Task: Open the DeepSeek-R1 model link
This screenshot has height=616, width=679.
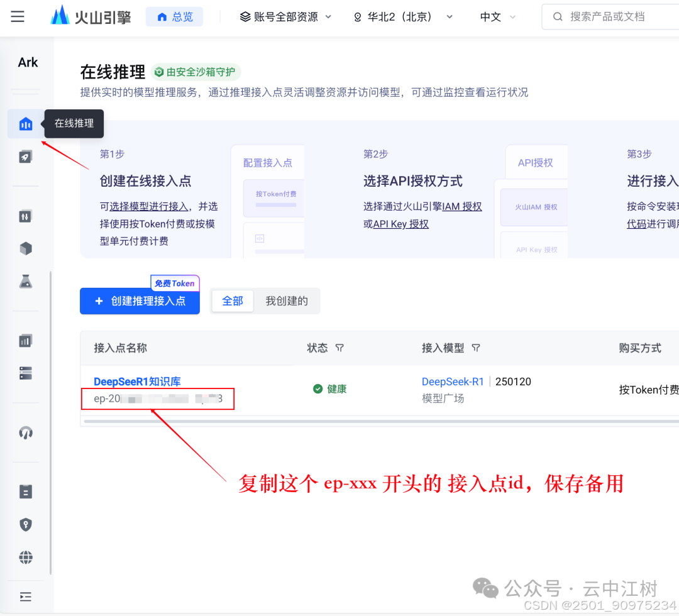Action: (453, 382)
